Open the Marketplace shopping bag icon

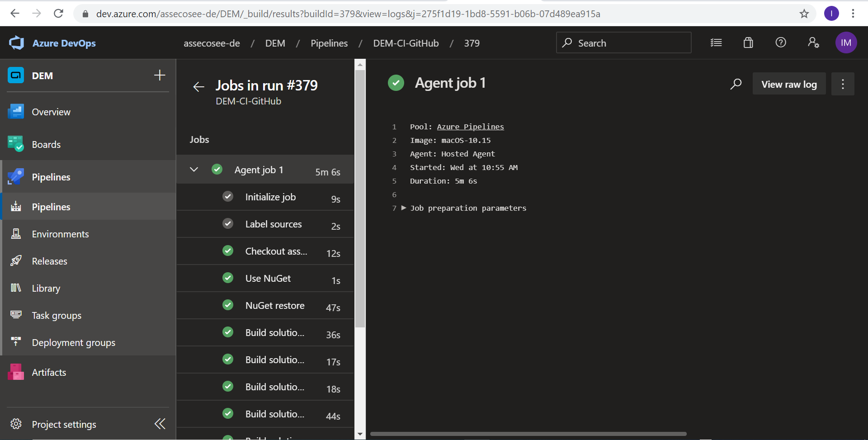(x=748, y=43)
